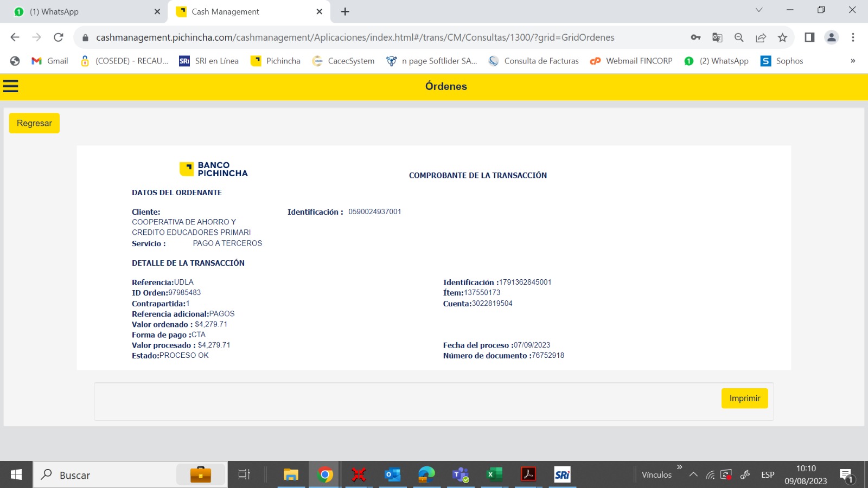Open the SRI en Línea bookmark
Image resolution: width=868 pixels, height=488 pixels.
click(209, 61)
